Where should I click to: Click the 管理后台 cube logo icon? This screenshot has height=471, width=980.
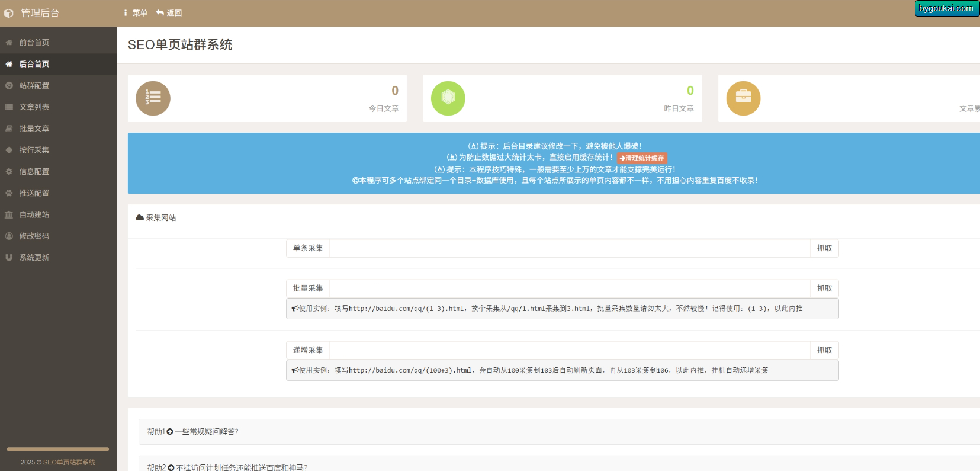click(9, 13)
